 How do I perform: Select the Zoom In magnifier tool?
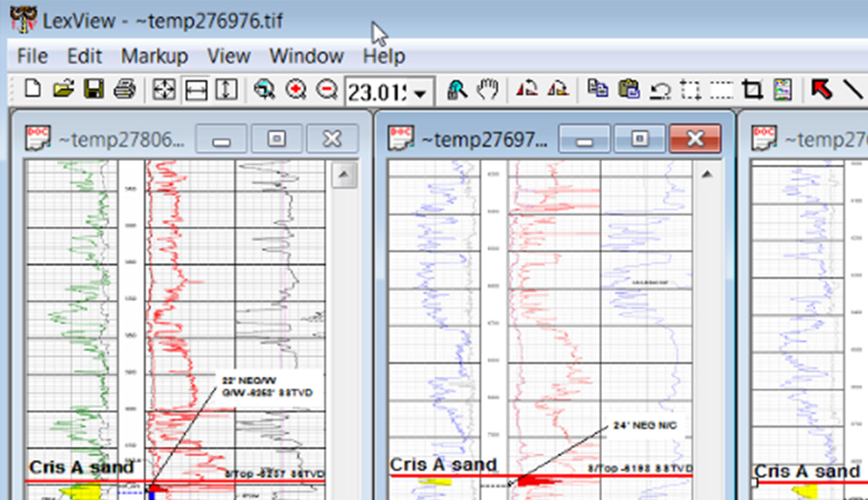(295, 90)
